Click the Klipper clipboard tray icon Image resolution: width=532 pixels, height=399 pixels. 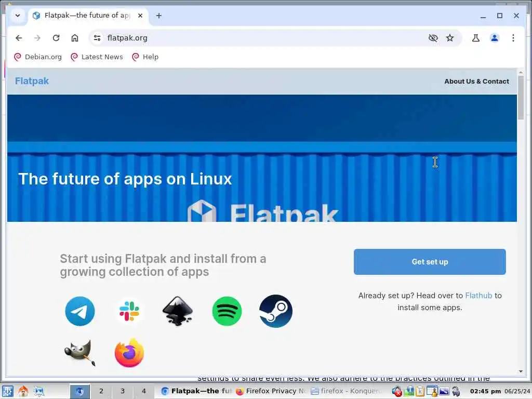[x=420, y=391]
